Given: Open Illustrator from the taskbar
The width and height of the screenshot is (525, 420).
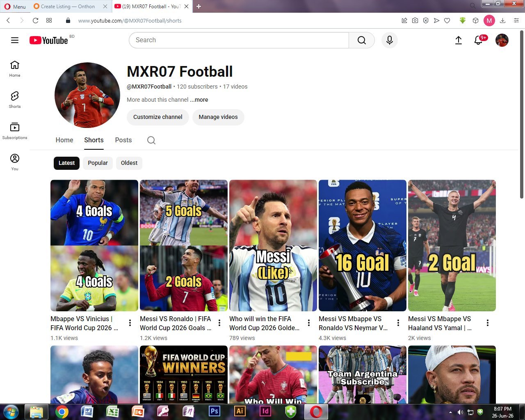Looking at the screenshot, I should 240,411.
